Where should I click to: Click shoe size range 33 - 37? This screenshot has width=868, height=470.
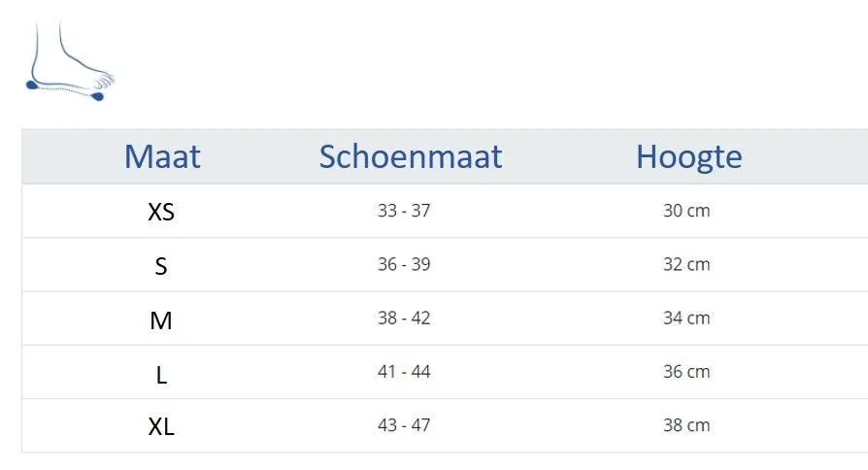point(404,211)
